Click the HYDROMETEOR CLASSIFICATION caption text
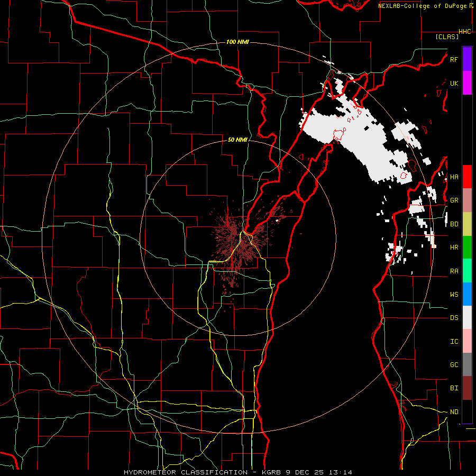Viewport: 476px width, 476px height. 186,472
